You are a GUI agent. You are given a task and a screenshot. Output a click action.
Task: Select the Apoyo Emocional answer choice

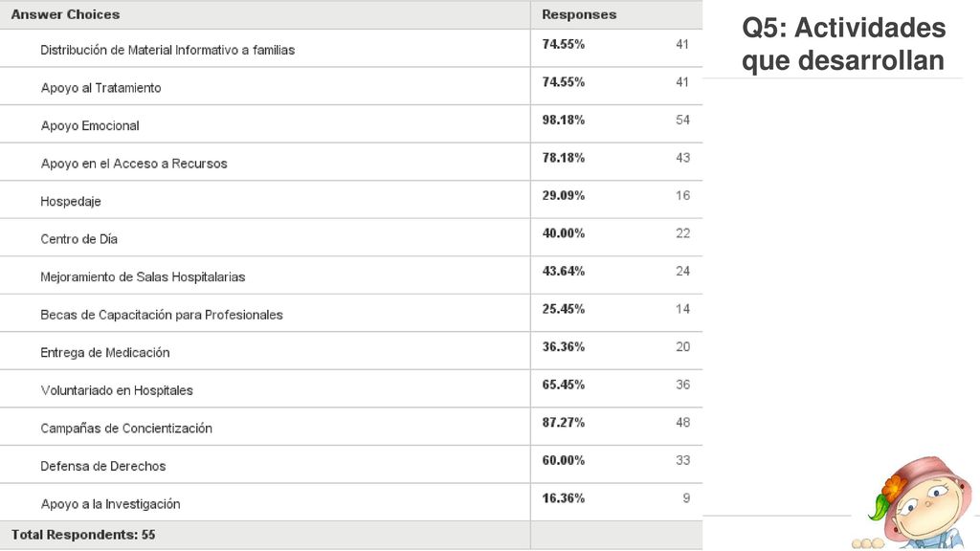coord(90,125)
